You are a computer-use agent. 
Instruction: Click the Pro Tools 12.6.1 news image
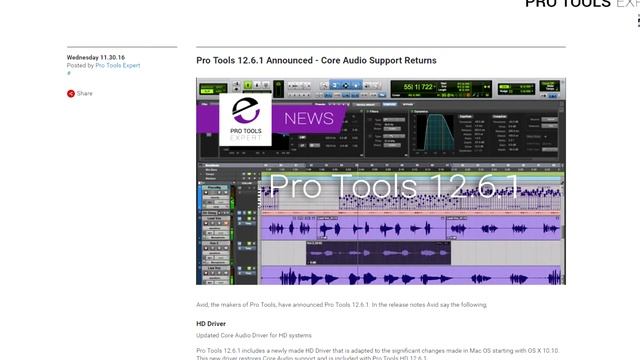coord(381,181)
